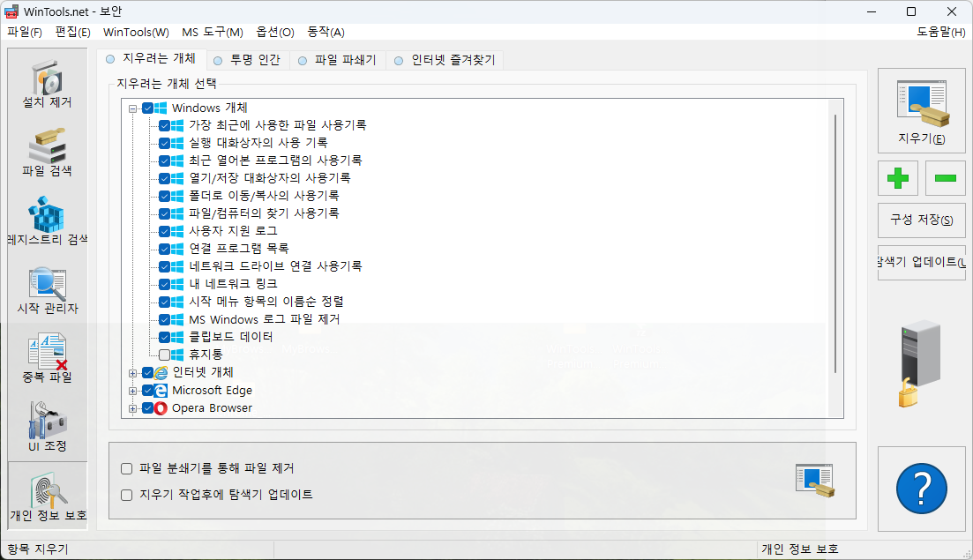Click the locked server security icon
973x560 pixels.
click(920, 363)
